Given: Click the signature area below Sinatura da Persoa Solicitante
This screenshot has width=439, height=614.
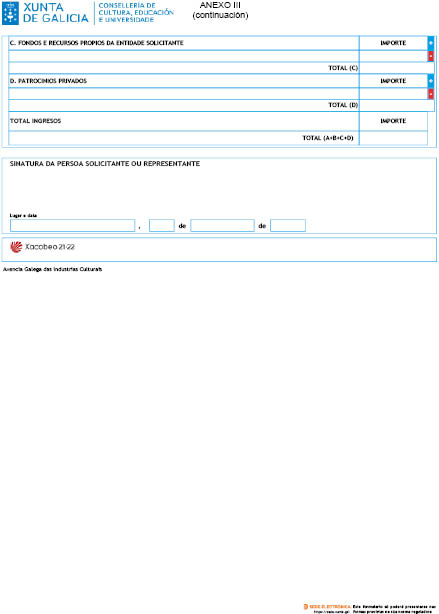Looking at the screenshot, I should 219,190.
